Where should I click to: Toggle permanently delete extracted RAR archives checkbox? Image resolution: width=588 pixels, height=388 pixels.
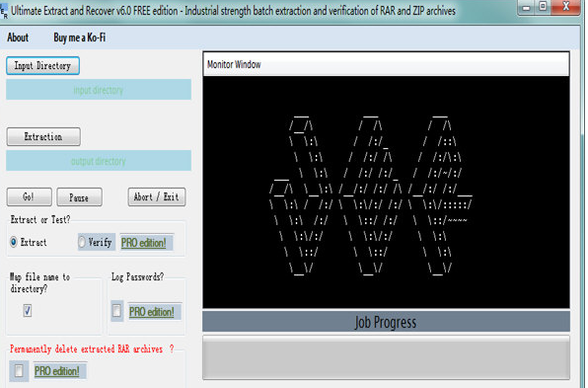click(x=19, y=371)
